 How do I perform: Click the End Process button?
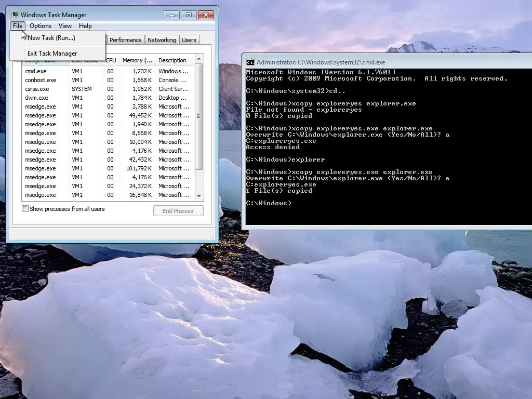point(178,211)
